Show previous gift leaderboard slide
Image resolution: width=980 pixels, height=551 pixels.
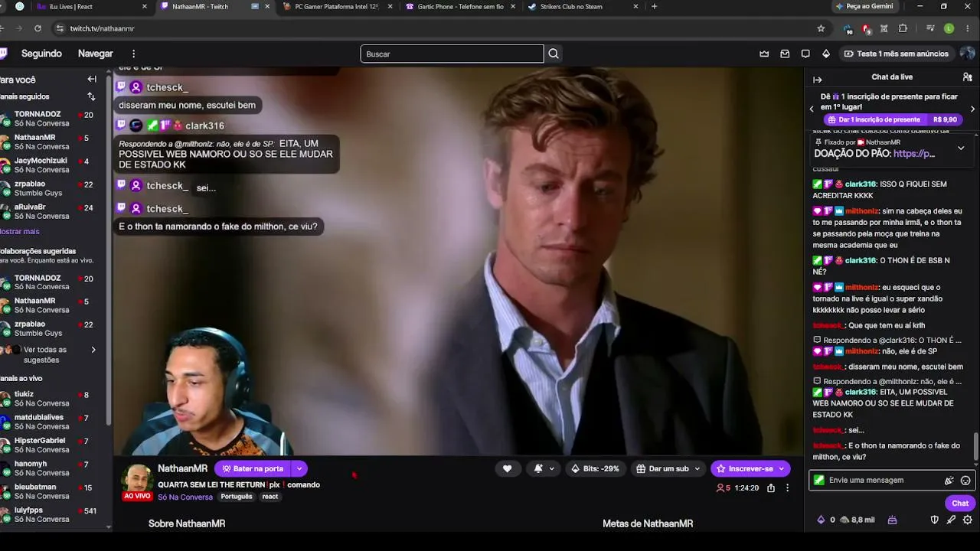[812, 109]
